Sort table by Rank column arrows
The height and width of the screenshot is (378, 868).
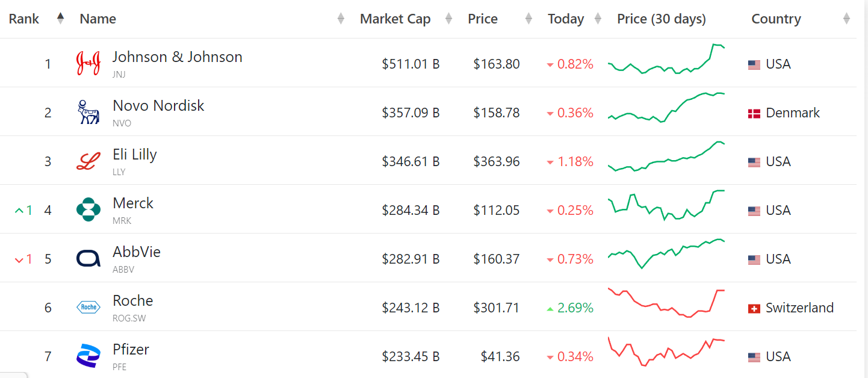point(60,19)
